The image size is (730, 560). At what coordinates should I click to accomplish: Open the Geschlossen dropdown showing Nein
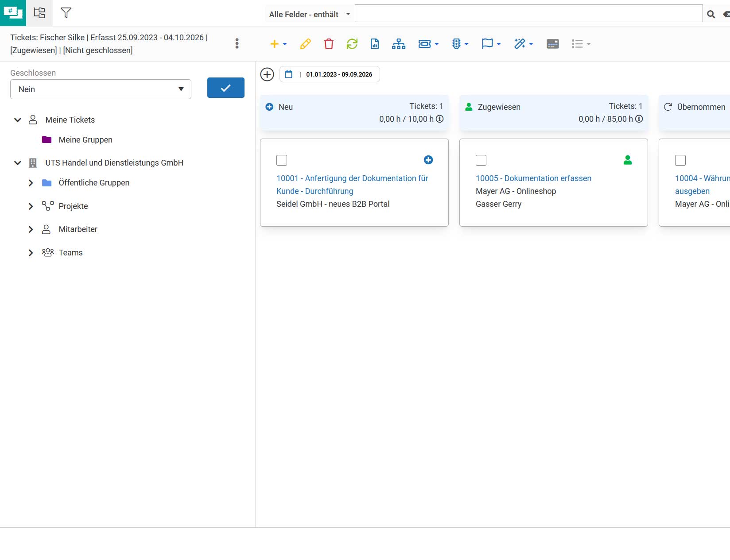[101, 89]
